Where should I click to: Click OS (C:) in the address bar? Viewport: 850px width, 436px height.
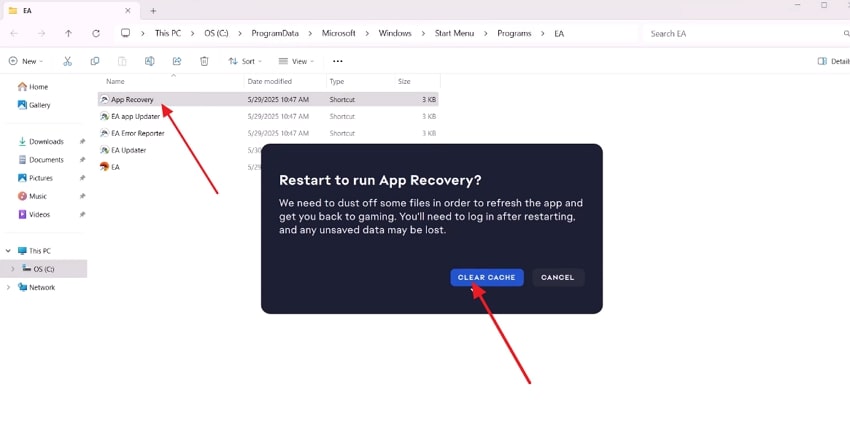216,33
